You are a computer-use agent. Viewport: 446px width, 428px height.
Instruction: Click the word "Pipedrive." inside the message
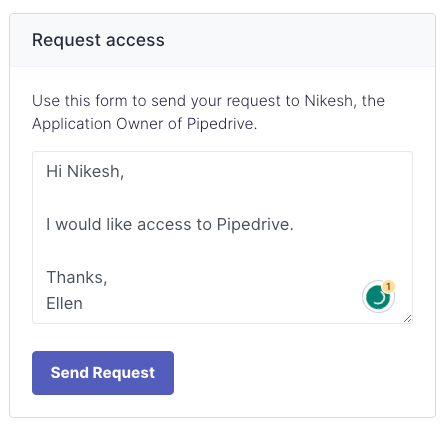click(x=255, y=224)
